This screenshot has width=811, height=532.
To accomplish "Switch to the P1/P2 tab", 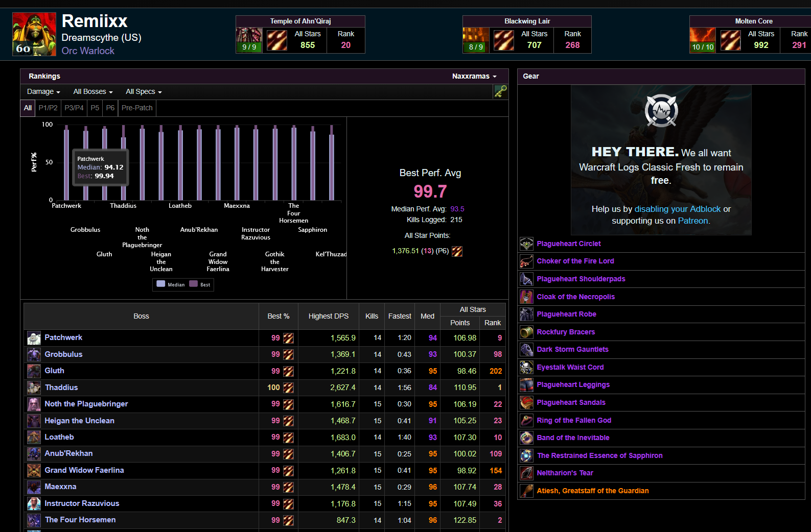I will click(48, 108).
